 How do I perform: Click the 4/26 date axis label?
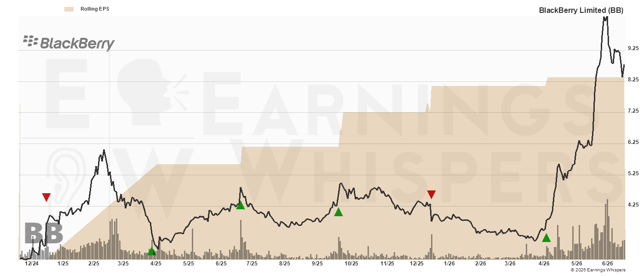tap(544, 264)
